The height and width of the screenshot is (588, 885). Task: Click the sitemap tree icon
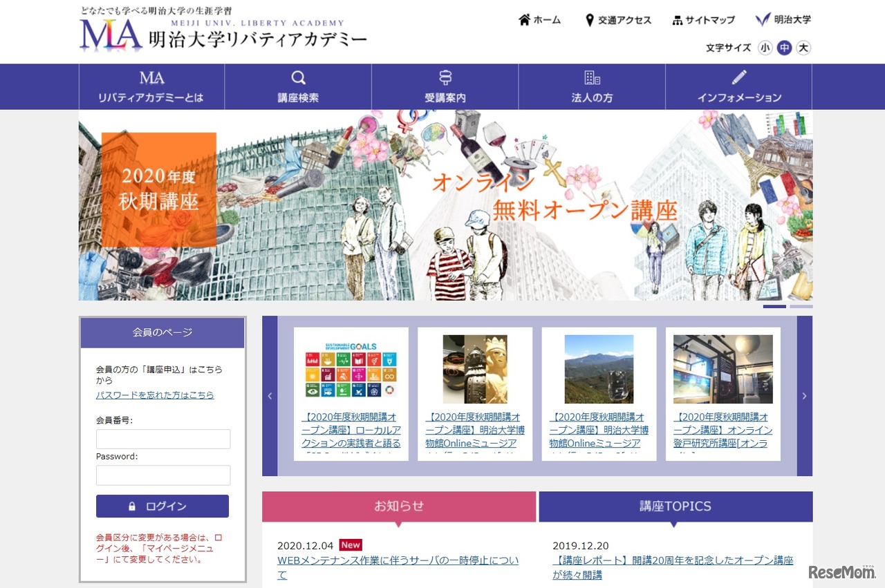(x=678, y=20)
